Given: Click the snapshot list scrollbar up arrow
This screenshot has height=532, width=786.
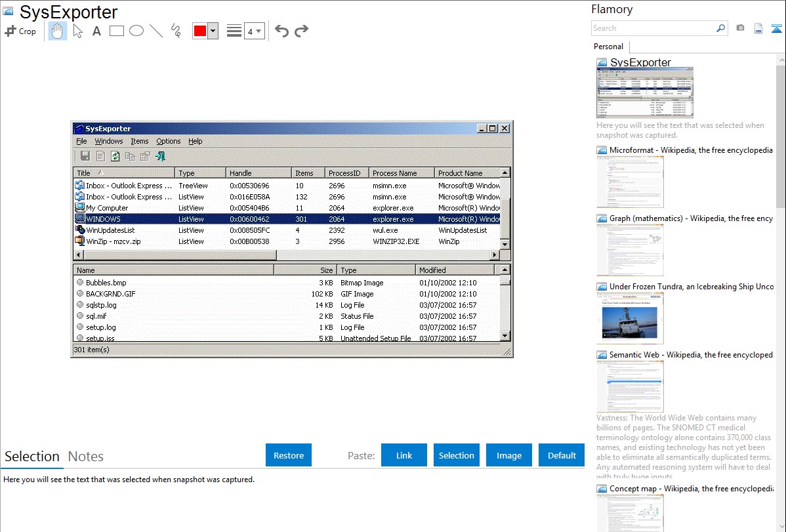Looking at the screenshot, I should (x=781, y=60).
